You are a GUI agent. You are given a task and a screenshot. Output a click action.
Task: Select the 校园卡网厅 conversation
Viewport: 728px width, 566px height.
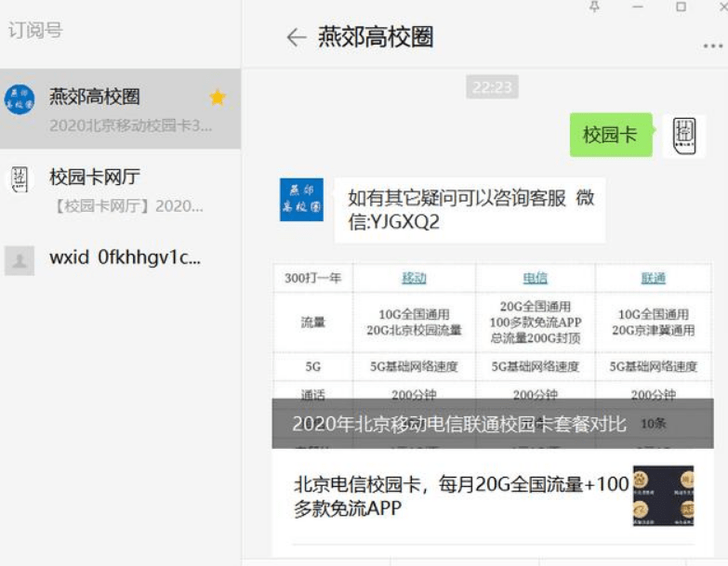[121, 189]
